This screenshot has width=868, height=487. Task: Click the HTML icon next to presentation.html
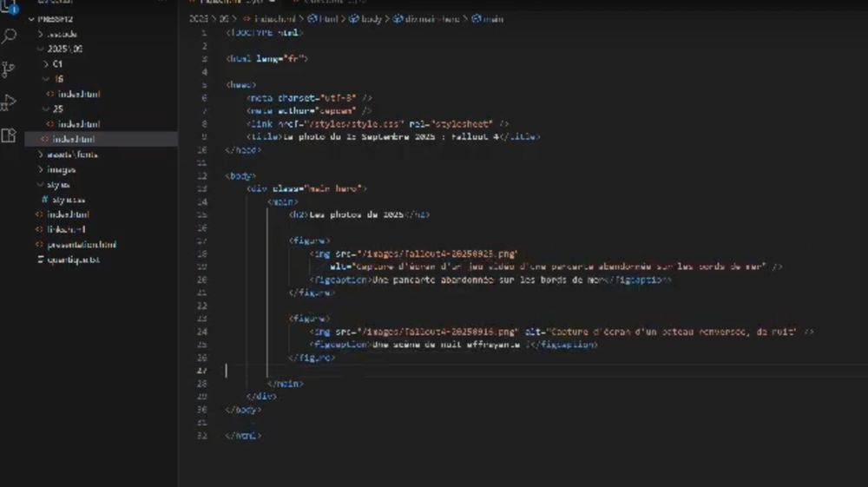(x=39, y=244)
